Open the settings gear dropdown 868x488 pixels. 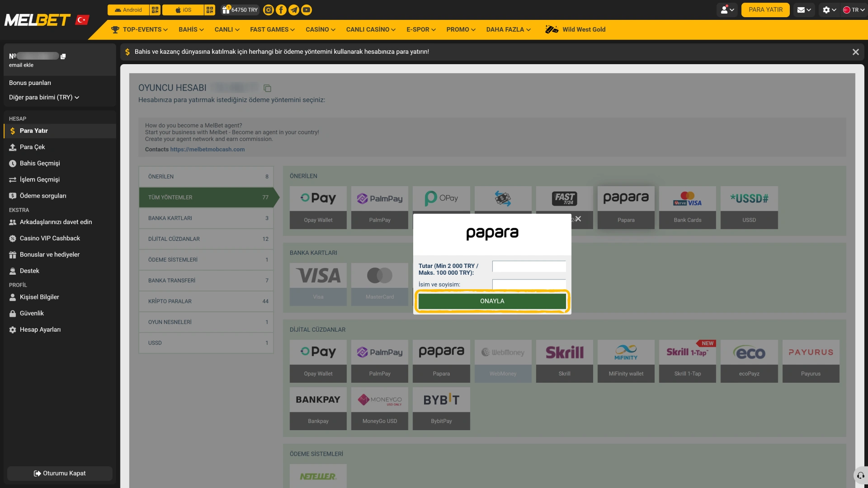[x=830, y=10]
